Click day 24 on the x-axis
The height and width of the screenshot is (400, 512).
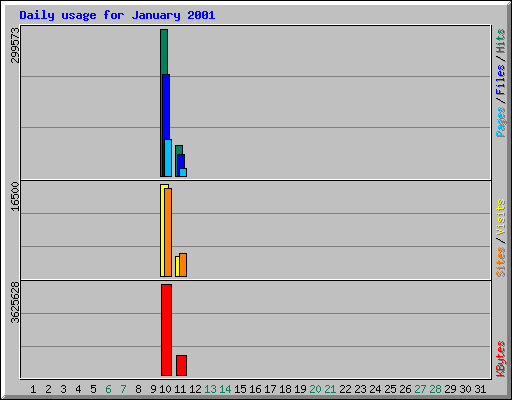point(375,389)
